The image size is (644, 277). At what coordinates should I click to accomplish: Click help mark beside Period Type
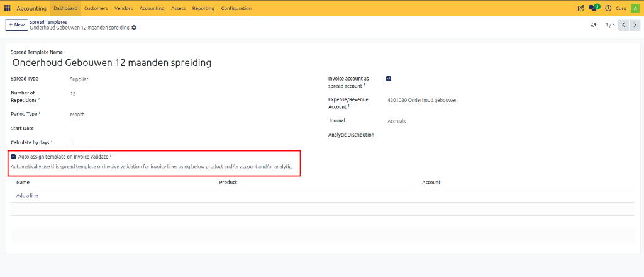[40, 113]
